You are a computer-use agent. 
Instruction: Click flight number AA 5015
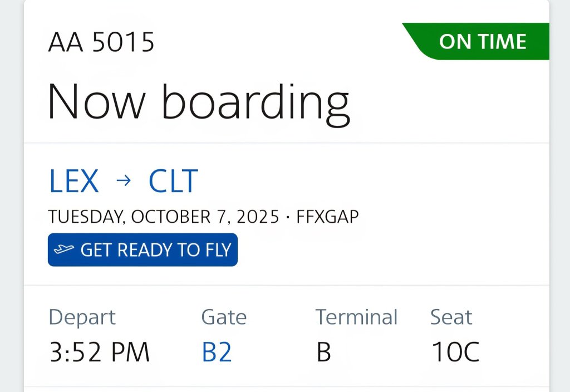(101, 42)
